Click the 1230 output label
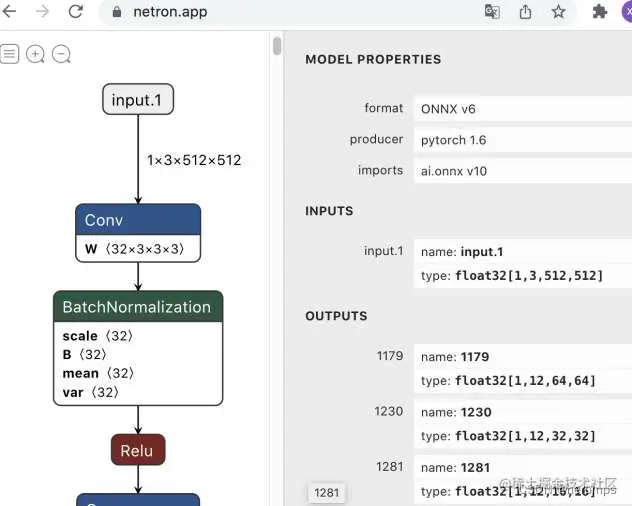Viewport: 632px width, 506px height. click(x=389, y=411)
